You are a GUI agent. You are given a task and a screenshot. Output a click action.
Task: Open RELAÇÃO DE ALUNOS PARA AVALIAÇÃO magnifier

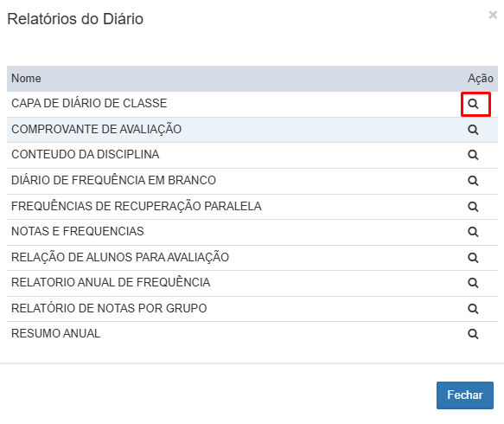(473, 257)
